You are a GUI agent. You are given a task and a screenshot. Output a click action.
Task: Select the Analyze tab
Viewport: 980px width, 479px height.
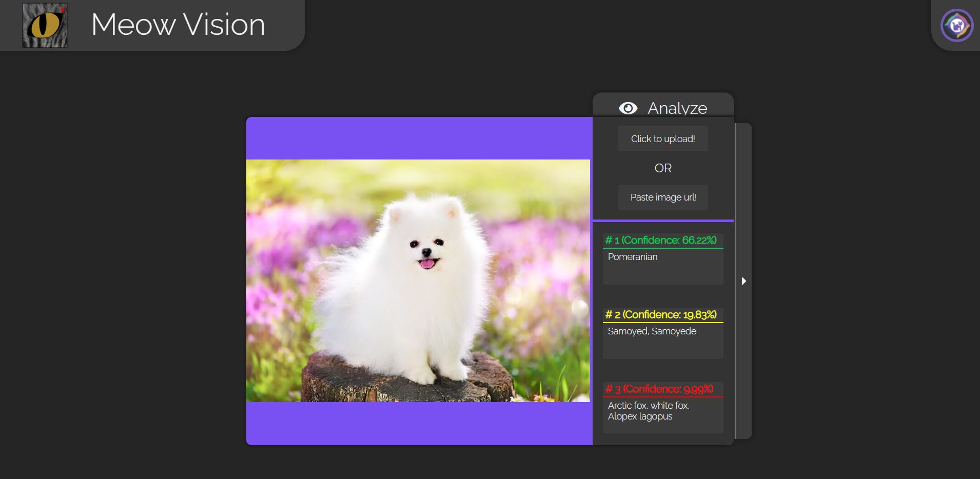tap(663, 105)
